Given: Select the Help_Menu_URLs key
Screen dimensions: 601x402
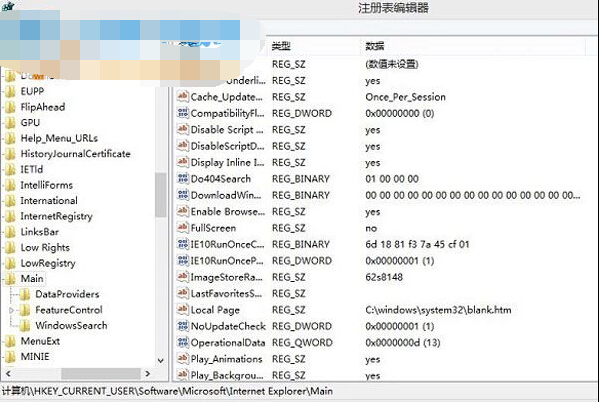Looking at the screenshot, I should pos(59,138).
